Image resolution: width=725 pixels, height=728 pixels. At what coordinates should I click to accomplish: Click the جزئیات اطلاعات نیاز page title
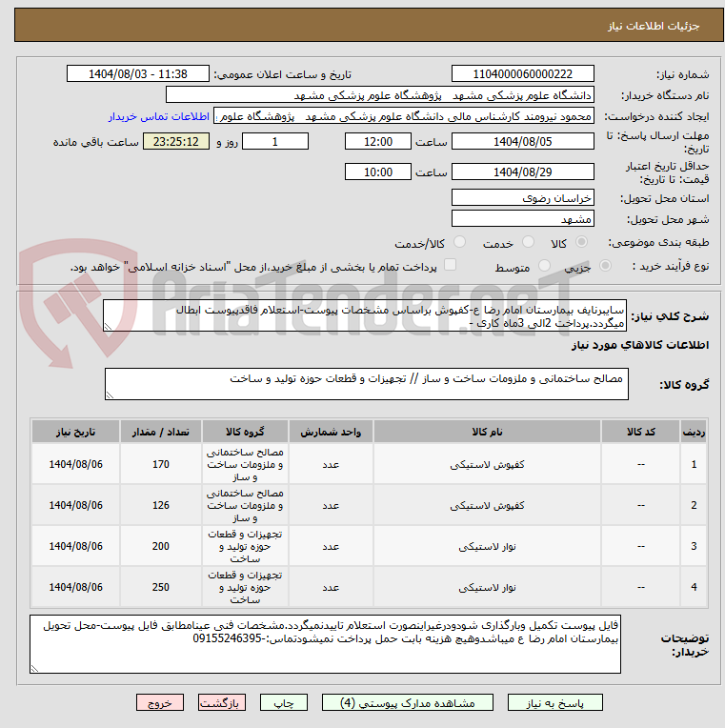[x=654, y=26]
